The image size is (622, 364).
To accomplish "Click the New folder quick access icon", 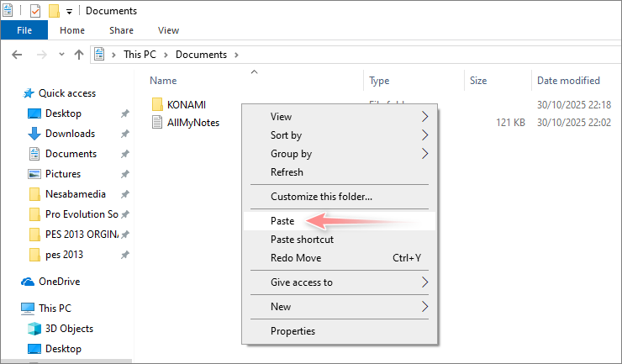I will [x=54, y=11].
